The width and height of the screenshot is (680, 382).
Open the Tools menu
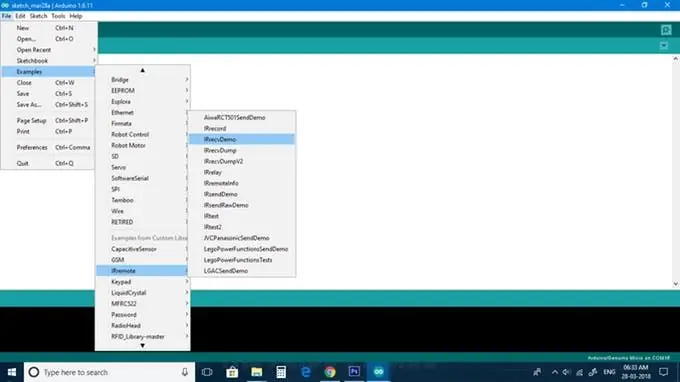click(58, 16)
